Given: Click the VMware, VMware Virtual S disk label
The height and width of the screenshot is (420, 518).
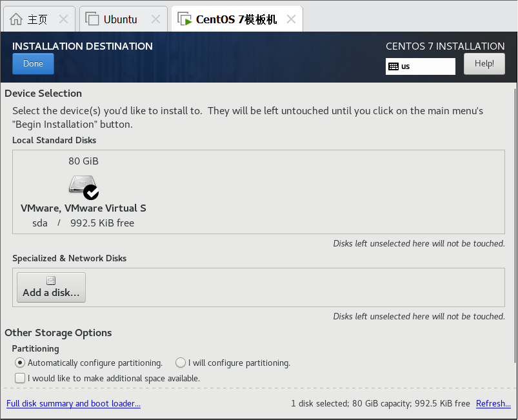Looking at the screenshot, I should tap(83, 208).
